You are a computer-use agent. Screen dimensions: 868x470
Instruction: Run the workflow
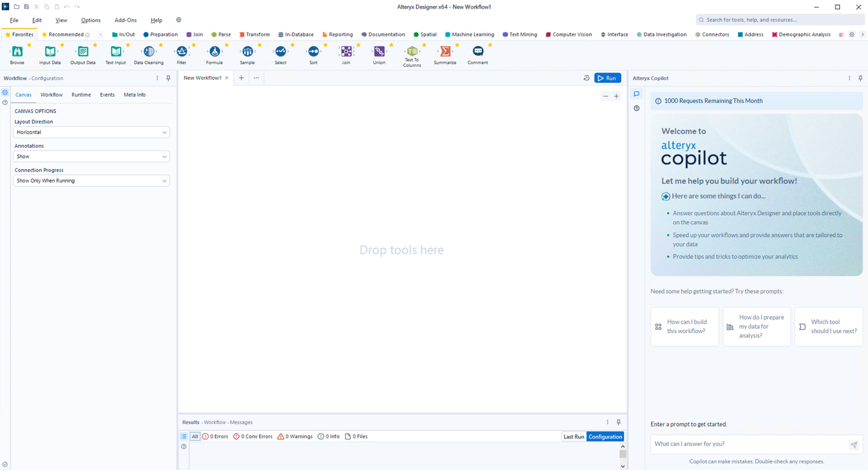point(607,78)
